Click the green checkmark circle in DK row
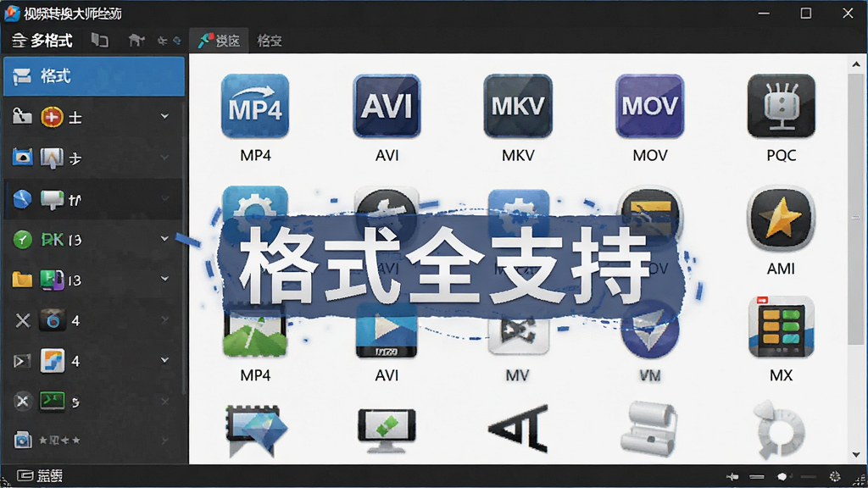Viewport: 868px width, 488px height. click(22, 240)
